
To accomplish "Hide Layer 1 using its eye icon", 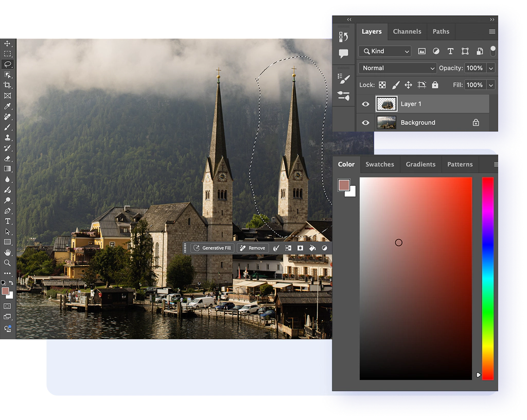I will (x=365, y=104).
